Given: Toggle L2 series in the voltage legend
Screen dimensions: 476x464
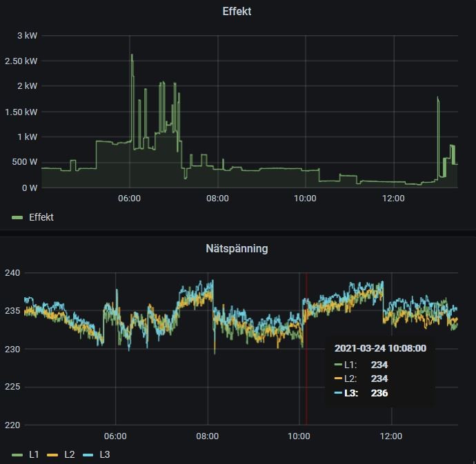Looking at the screenshot, I should pyautogui.click(x=70, y=454).
